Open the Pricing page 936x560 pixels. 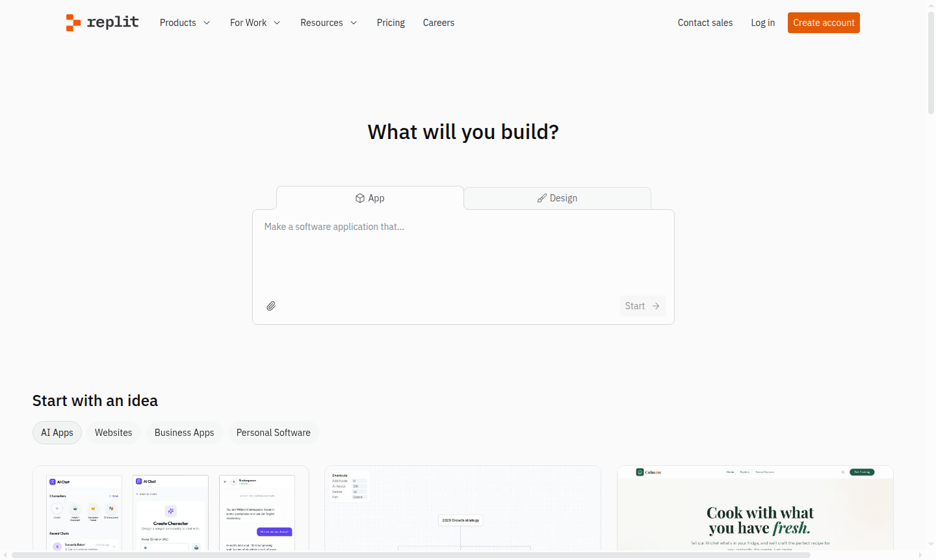pyautogui.click(x=391, y=23)
